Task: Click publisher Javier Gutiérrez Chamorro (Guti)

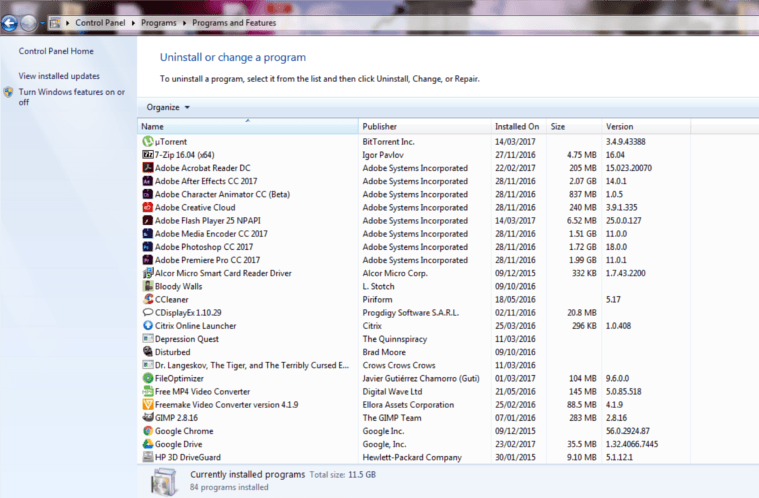Action: 421,378
